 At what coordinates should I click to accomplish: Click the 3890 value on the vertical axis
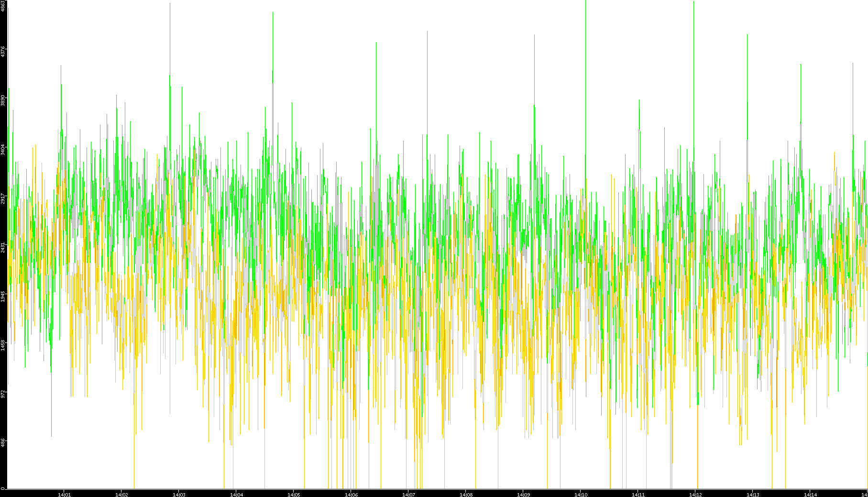[3, 100]
